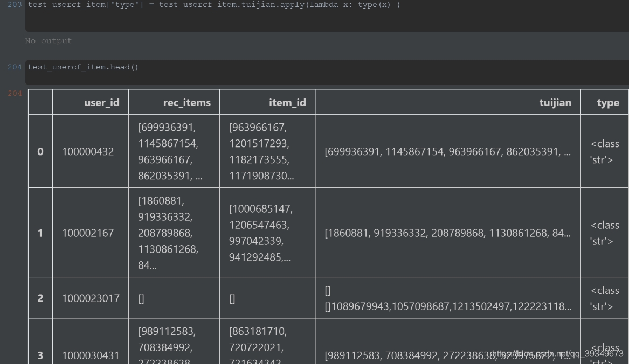Image resolution: width=629 pixels, height=364 pixels.
Task: Click the tuijian column header
Action: (x=448, y=102)
